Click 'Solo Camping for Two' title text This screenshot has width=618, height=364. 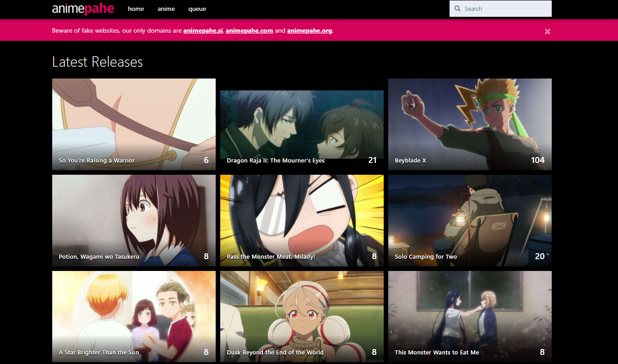pos(426,256)
